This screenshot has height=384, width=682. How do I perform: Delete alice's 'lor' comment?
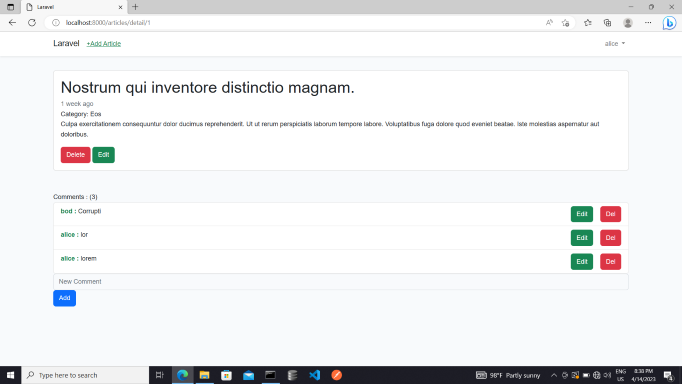tap(610, 238)
